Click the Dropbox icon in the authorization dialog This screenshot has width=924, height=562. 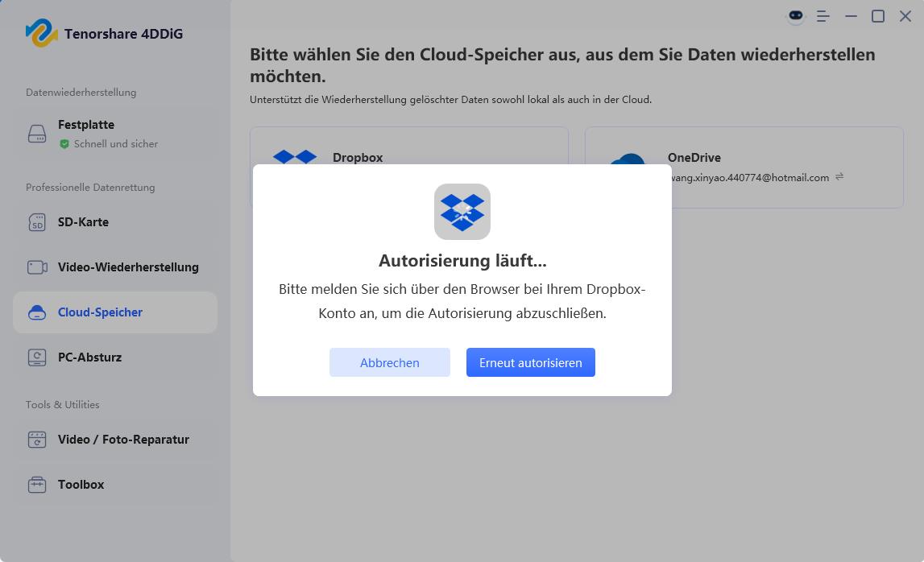coord(462,212)
